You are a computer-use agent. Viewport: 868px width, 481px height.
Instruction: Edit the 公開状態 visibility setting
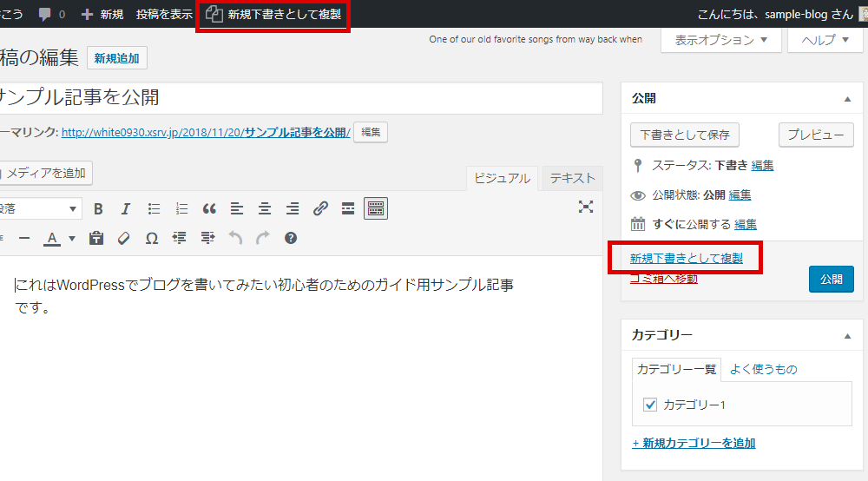(740, 194)
